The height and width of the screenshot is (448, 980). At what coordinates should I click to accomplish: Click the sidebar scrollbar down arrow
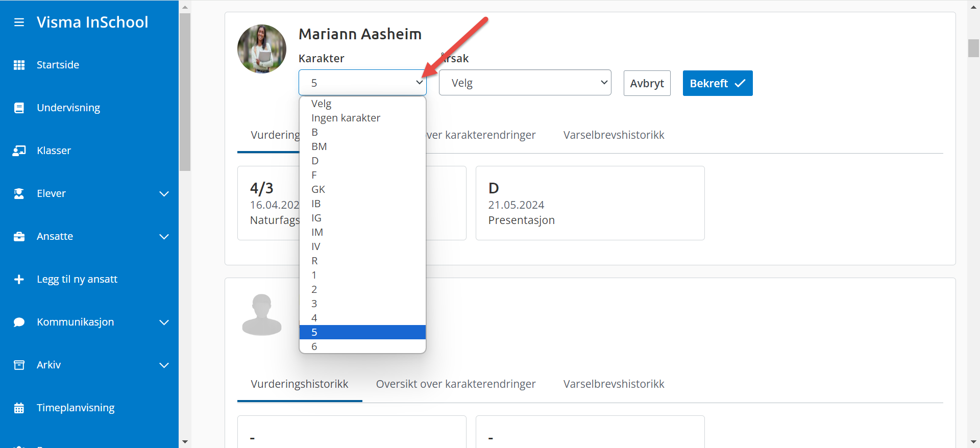[185, 442]
